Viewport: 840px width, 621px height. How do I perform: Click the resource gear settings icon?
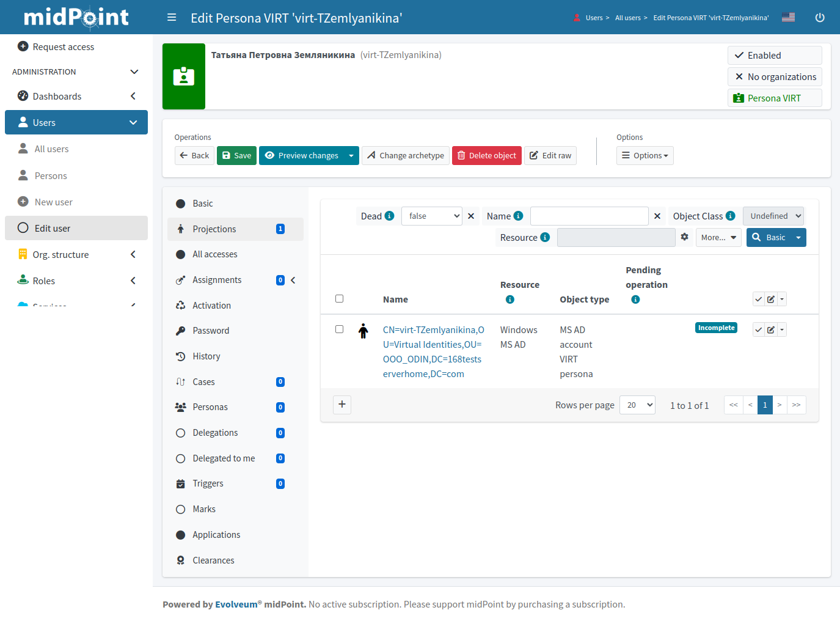(x=685, y=237)
